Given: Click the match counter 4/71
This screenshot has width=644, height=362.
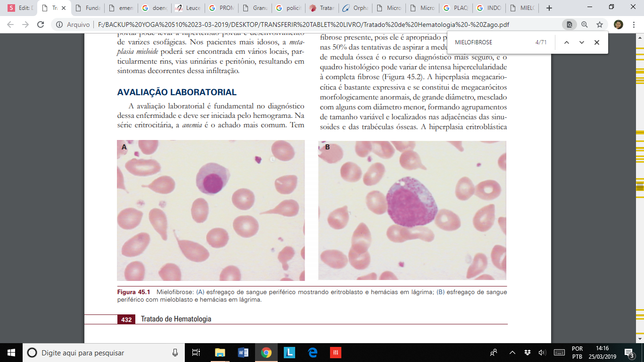Looking at the screenshot, I should coord(541,42).
